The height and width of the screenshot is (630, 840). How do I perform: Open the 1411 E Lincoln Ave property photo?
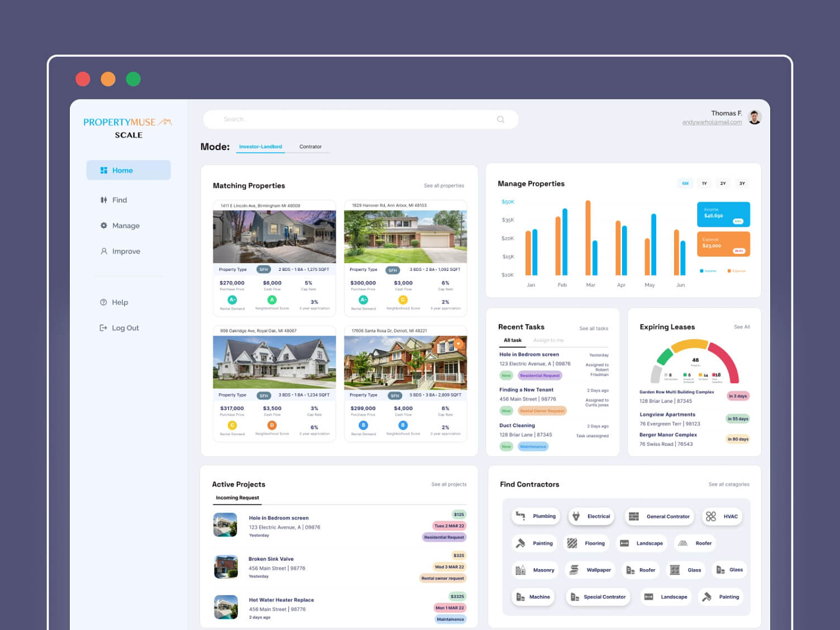click(x=274, y=237)
